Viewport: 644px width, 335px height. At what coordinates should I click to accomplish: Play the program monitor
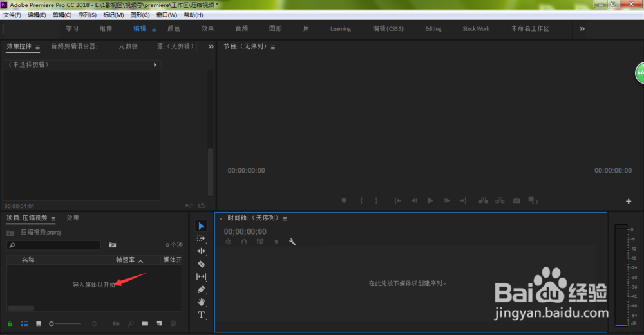click(430, 200)
